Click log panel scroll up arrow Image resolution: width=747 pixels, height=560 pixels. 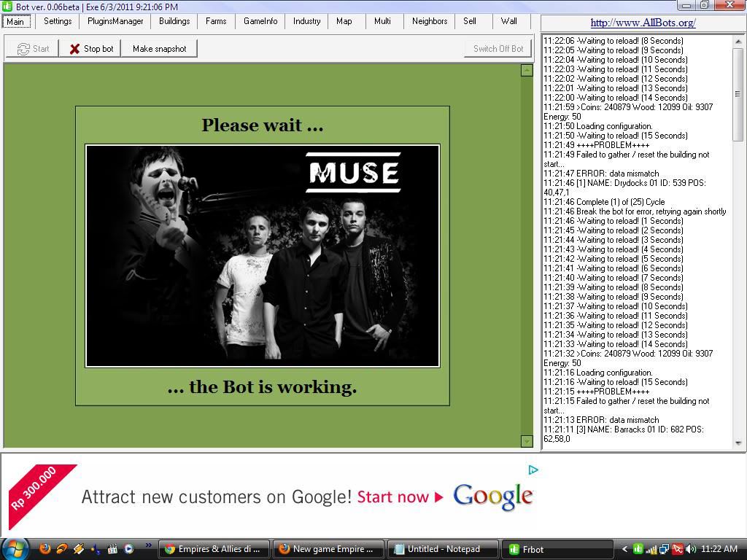coord(738,42)
